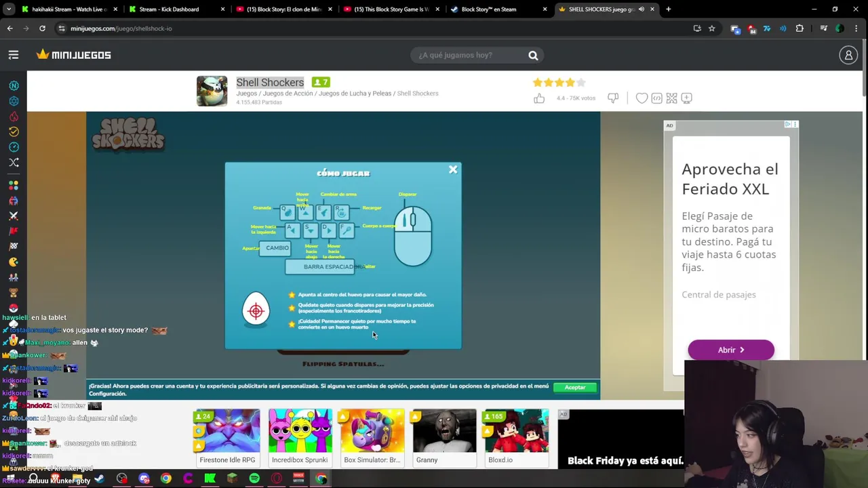
Task: Open the Kick app taskbar icon
Action: coord(210,479)
